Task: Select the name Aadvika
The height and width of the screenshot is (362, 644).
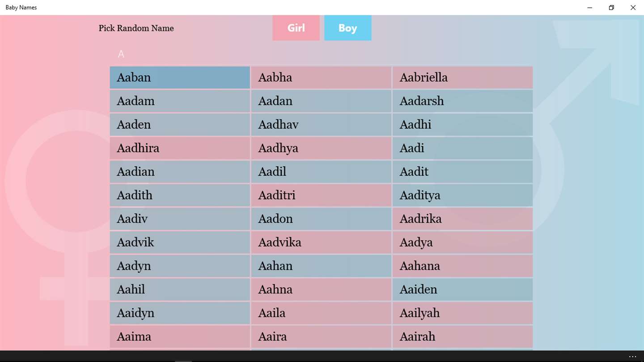Action: coord(321,242)
